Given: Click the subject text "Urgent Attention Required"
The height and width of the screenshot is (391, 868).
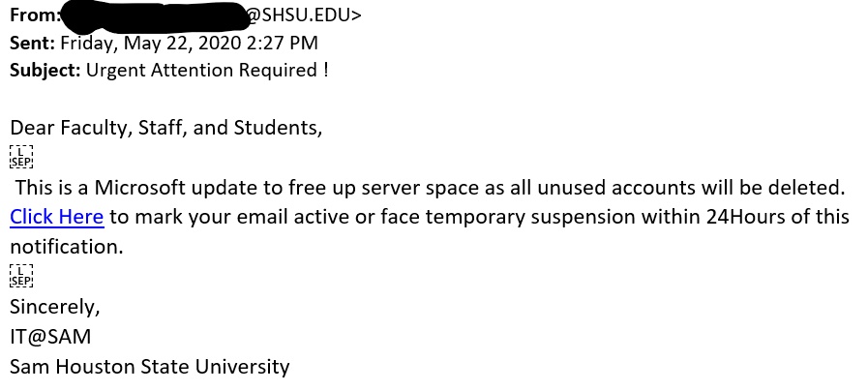Looking at the screenshot, I should click(200, 70).
